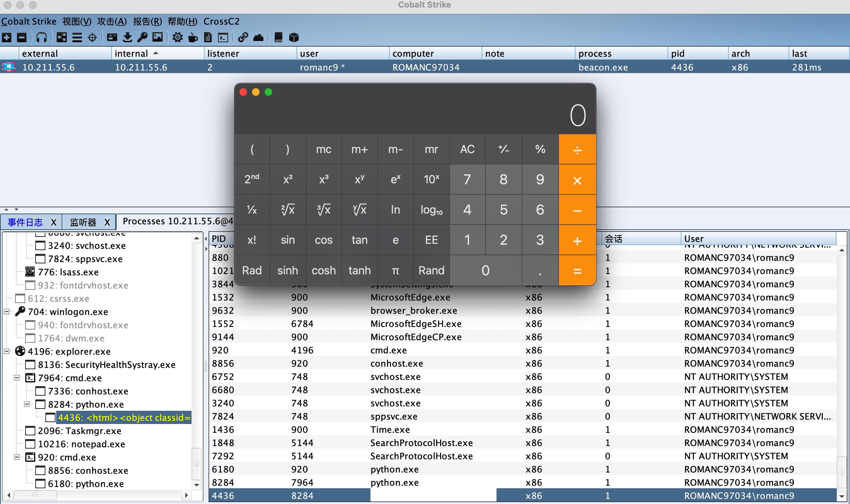This screenshot has height=504, width=850.
Task: Collapse the 7964: cmd.exe tree node
Action: click(x=17, y=378)
